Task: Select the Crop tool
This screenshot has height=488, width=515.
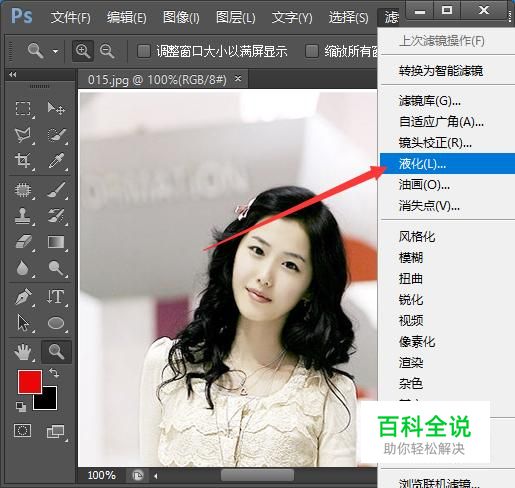Action: coord(23,161)
